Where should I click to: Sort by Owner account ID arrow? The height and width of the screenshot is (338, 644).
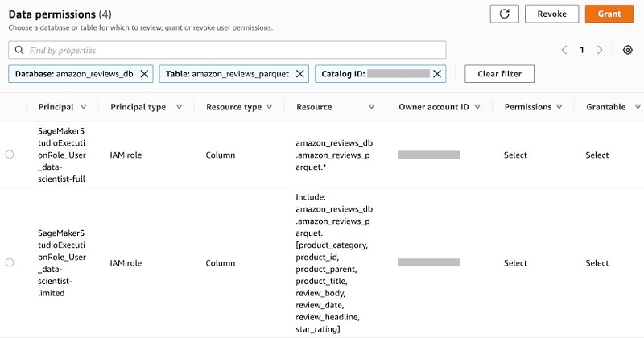point(477,107)
